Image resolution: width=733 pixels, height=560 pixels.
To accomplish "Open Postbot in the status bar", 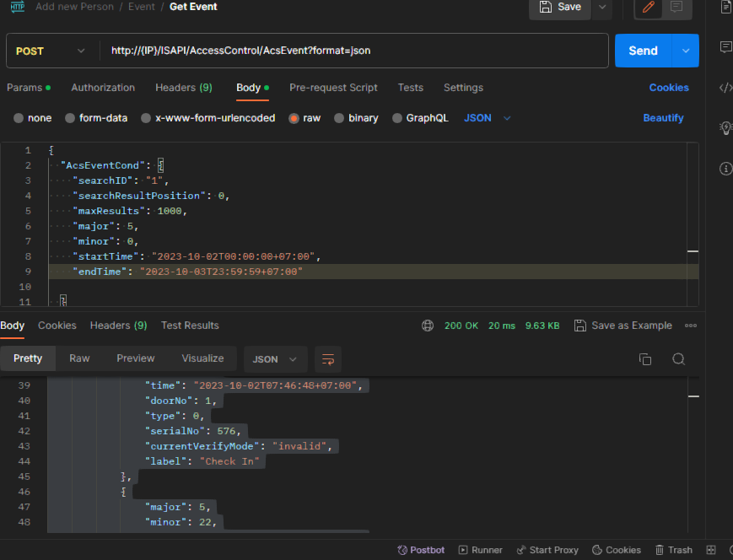I will pyautogui.click(x=420, y=550).
